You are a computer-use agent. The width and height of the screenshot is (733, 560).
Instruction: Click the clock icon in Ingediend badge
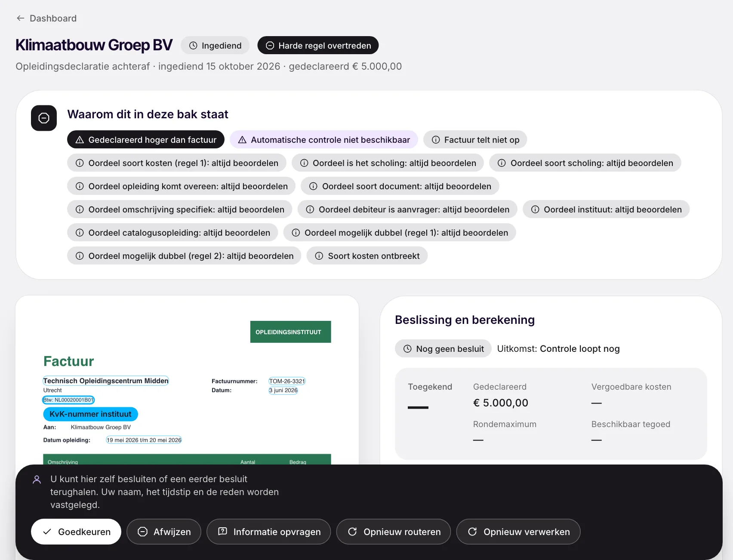point(193,46)
